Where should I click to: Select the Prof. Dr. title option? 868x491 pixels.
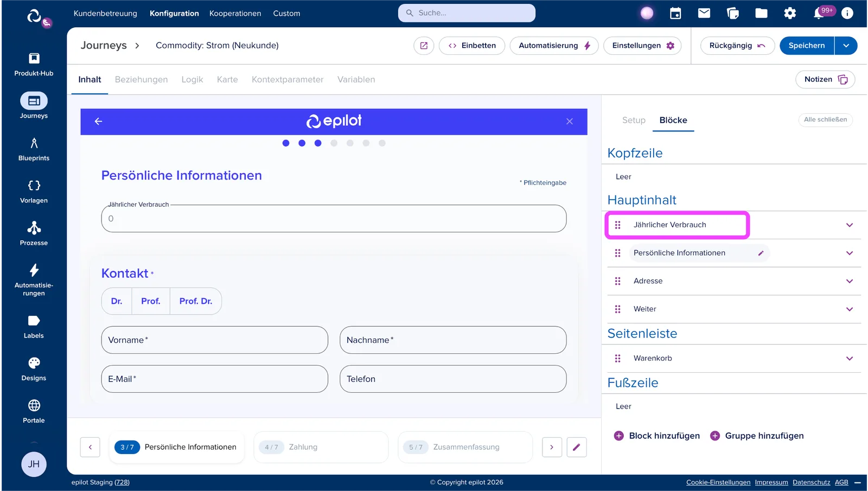[x=196, y=301]
